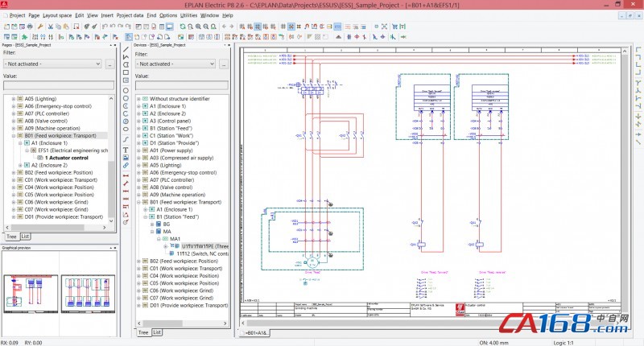Toggle the highlighted Graphical preview monitor icon
Image resolution: width=644 pixels, height=346 pixels.
(x=169, y=27)
